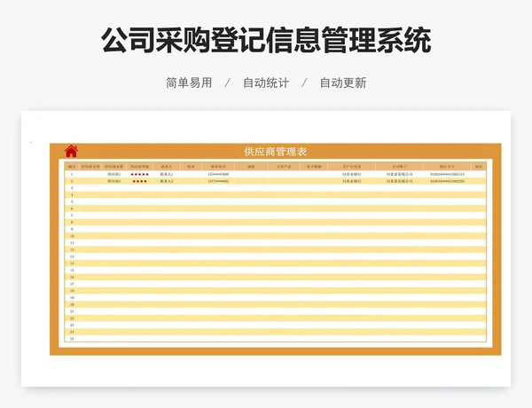Select the 供应商管理表 title banner
This screenshot has width=532, height=408.
tap(276, 152)
